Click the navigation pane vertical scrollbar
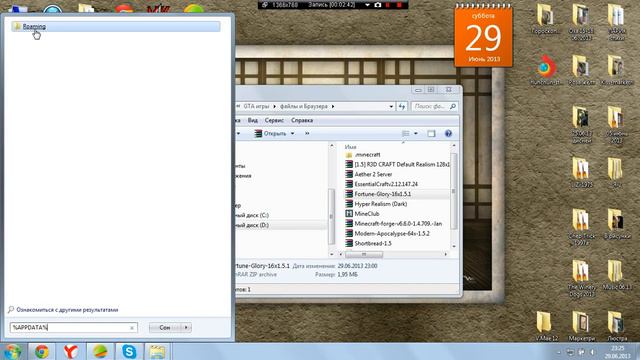Screen dimensions: 640x360 331,216
